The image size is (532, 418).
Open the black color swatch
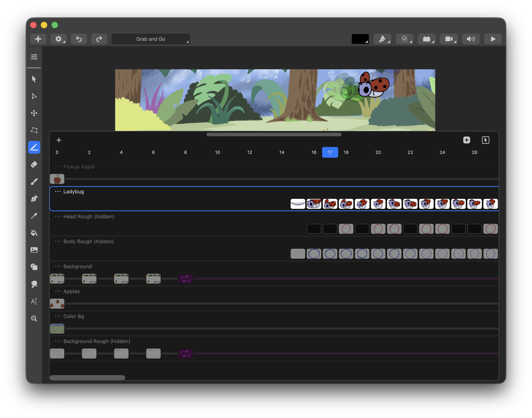[360, 39]
